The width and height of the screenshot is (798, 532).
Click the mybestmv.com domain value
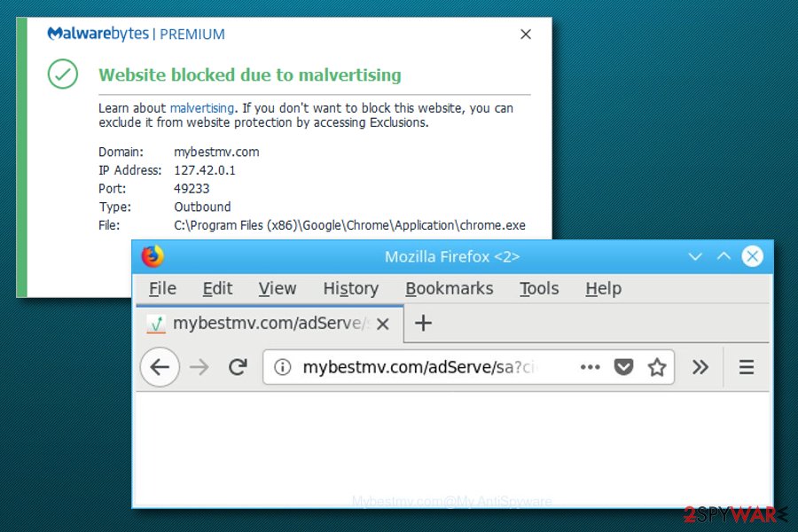[216, 152]
